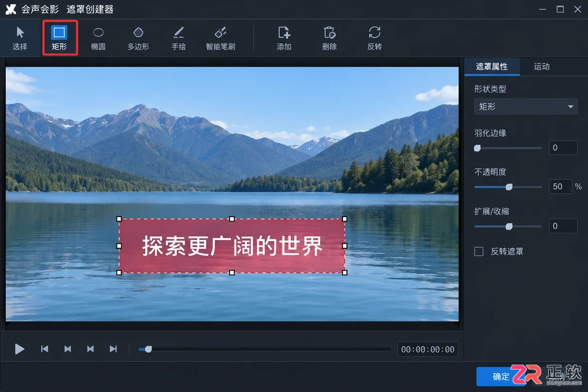Viewport: 588px width, 392px height.
Task: Click the 删除 delete mask icon
Action: [329, 38]
